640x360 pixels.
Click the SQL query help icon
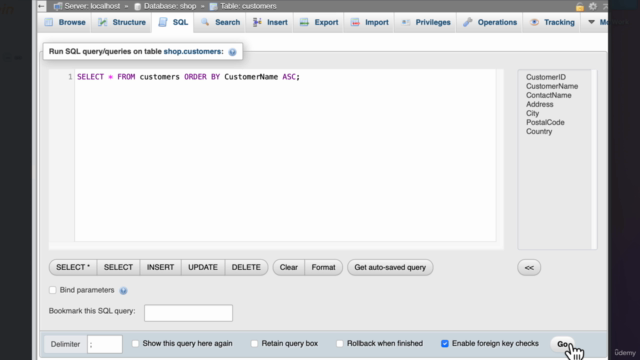[232, 52]
